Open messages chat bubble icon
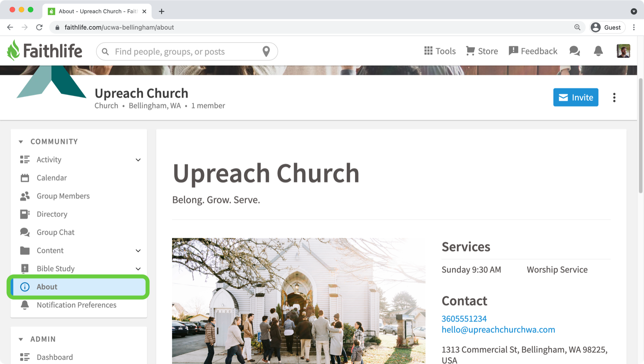This screenshot has height=364, width=644. 575,51
